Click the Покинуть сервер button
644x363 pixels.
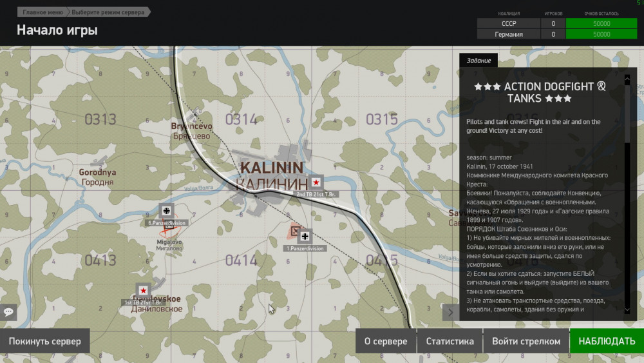(x=45, y=341)
